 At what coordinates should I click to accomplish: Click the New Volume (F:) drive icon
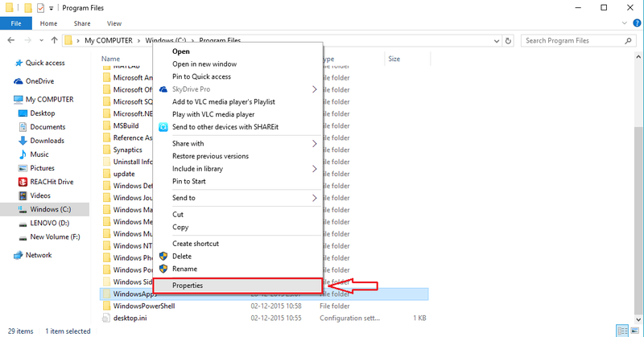click(23, 237)
